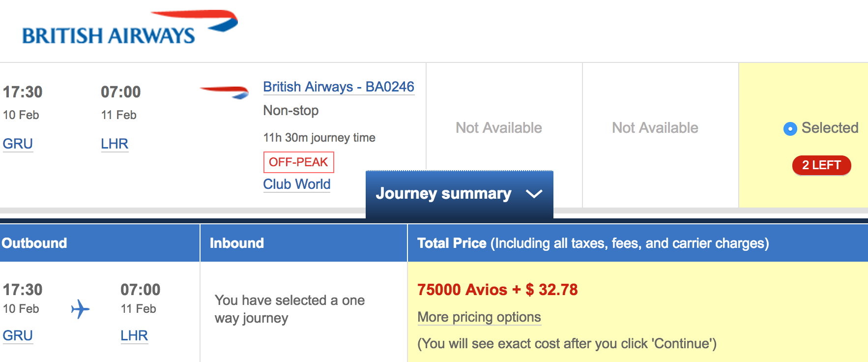
Task: Click the GRU link in Outbound summary
Action: point(18,336)
